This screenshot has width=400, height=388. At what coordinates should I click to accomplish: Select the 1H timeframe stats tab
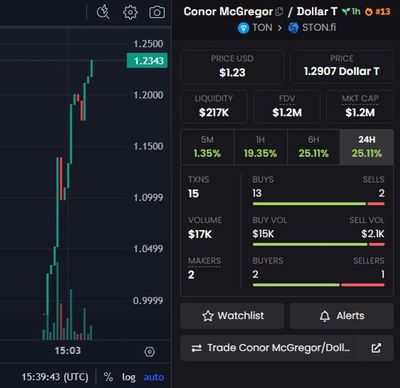[x=260, y=147]
